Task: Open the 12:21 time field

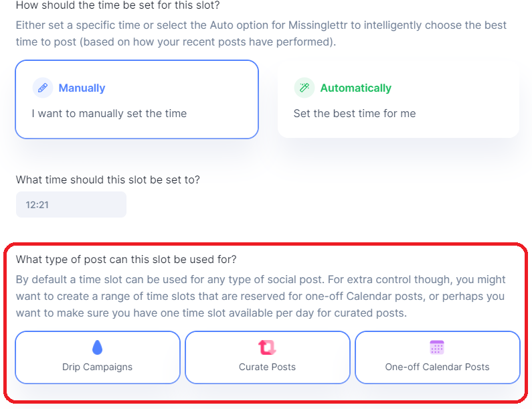Action: (71, 205)
